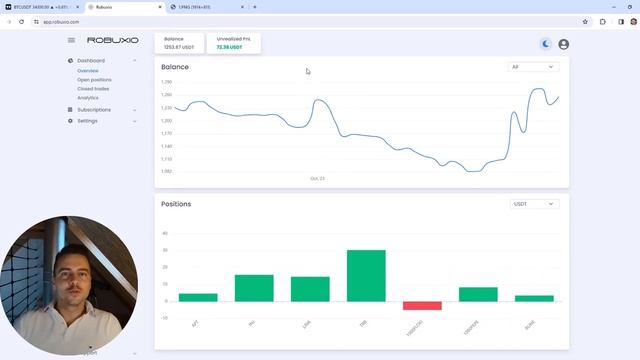The image size is (640, 360).
Task: Reload the browser page
Action: click(x=22, y=22)
